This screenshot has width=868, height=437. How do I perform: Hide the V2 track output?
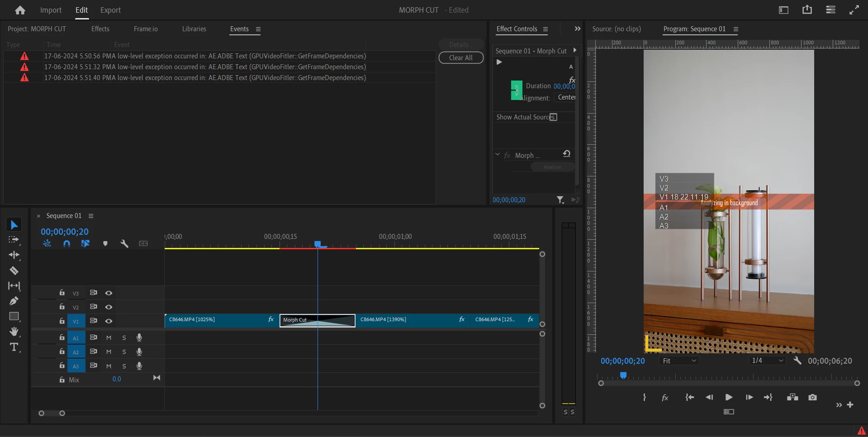[x=109, y=307]
